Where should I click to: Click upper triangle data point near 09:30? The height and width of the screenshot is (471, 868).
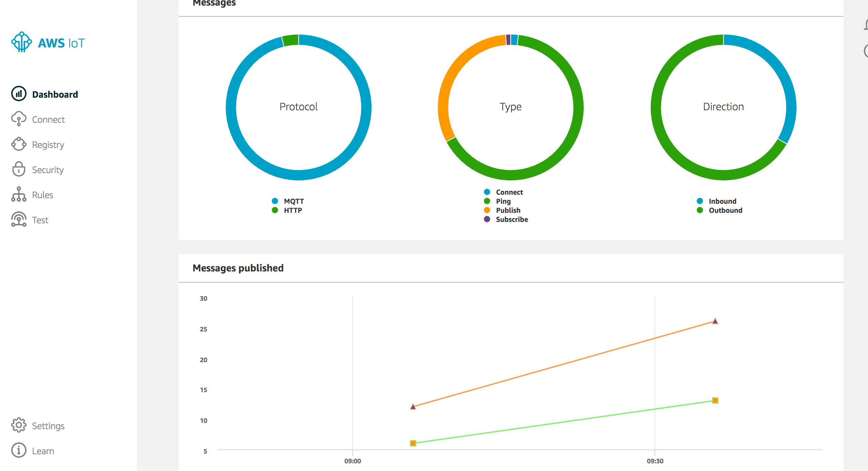715,321
